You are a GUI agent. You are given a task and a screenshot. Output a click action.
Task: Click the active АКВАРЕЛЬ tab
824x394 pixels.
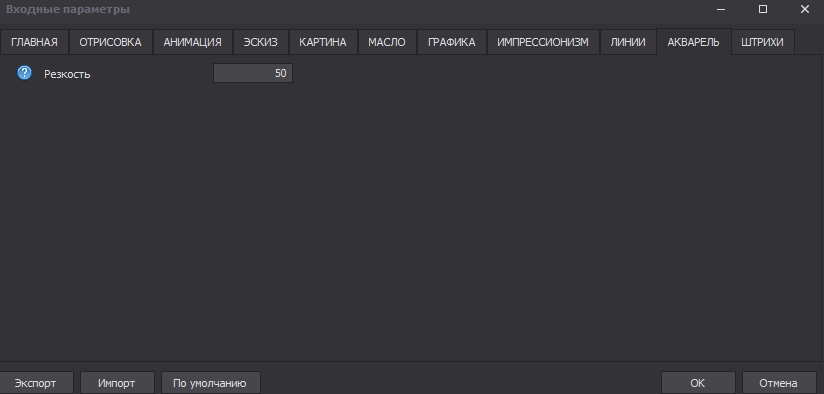[x=694, y=42]
